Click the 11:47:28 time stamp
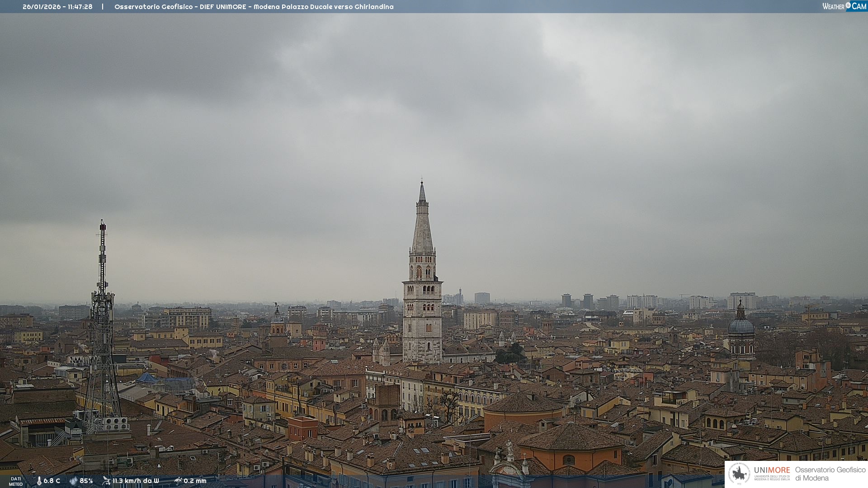This screenshot has width=868, height=488. (80, 7)
